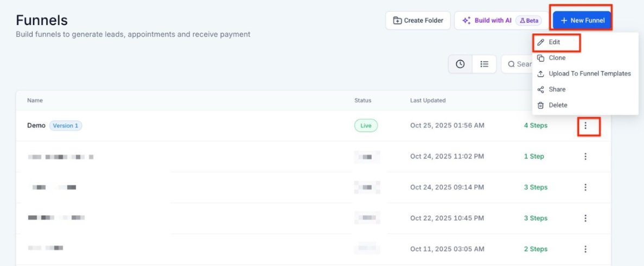Choose Clone in the dropdown menu
Viewport: 644px width, 266px height.
click(557, 58)
